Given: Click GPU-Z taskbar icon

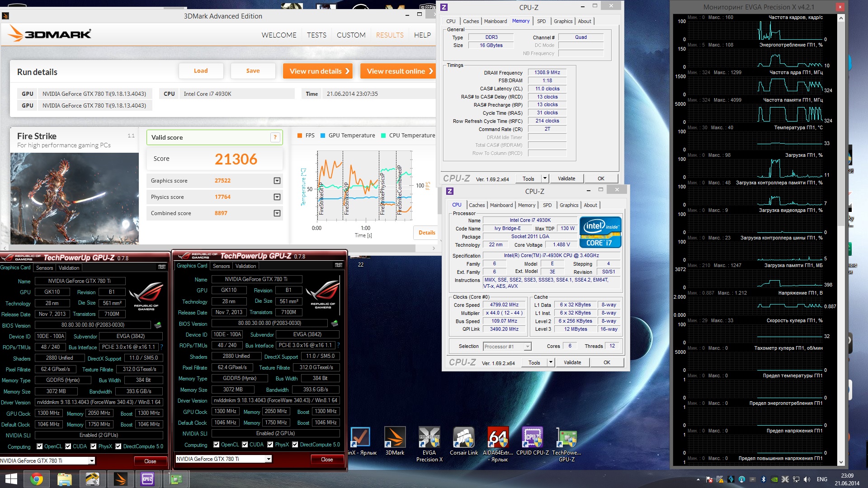Looking at the screenshot, I should click(x=175, y=479).
